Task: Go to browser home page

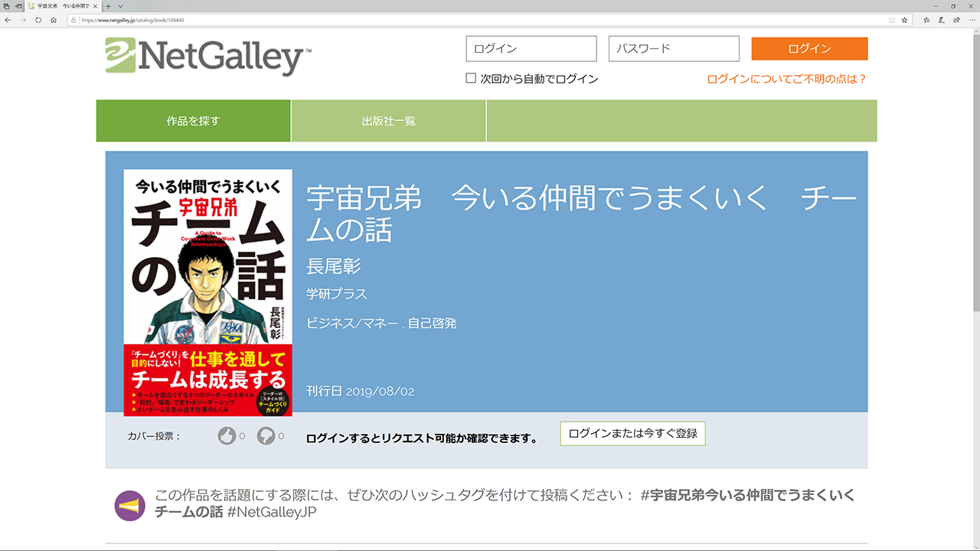Action: 54,20
